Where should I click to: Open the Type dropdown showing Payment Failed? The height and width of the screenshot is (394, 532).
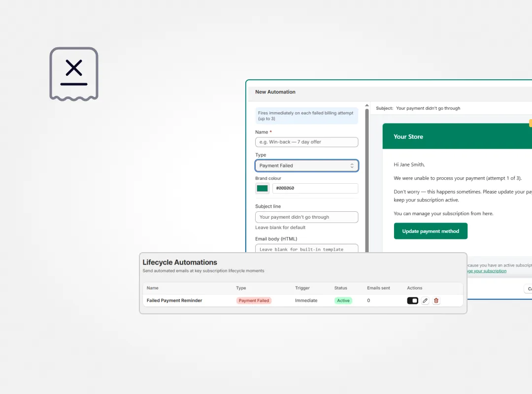coord(307,165)
